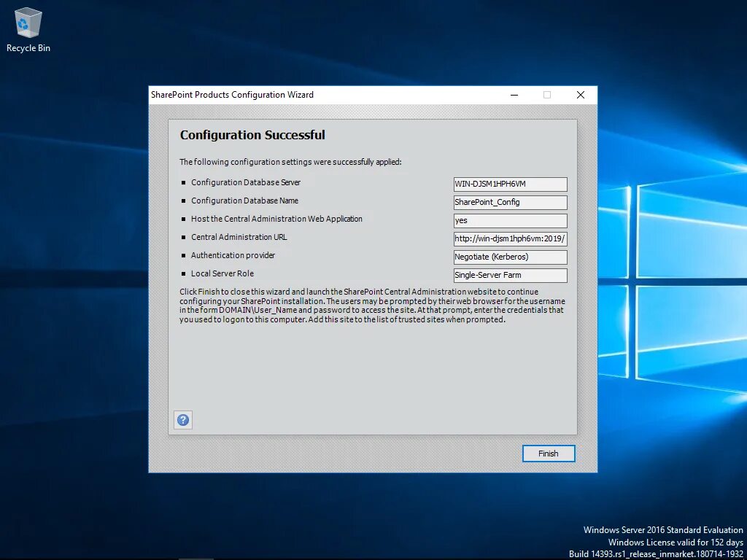Click the 'Authentication provider' label
The image size is (747, 560).
point(233,255)
